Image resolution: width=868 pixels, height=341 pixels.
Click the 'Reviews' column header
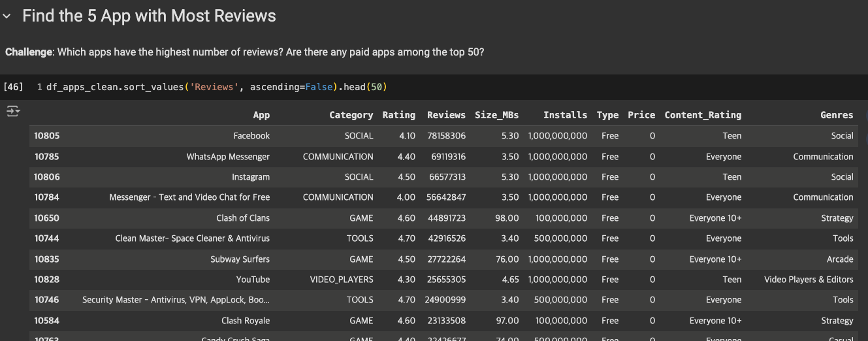446,115
